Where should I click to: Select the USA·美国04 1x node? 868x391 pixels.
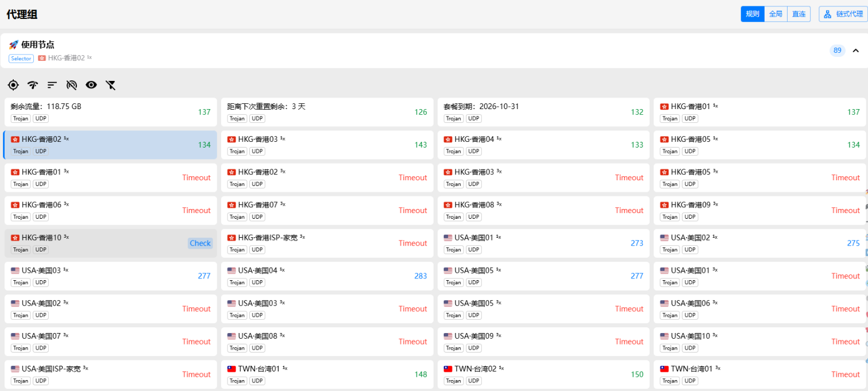coord(327,276)
